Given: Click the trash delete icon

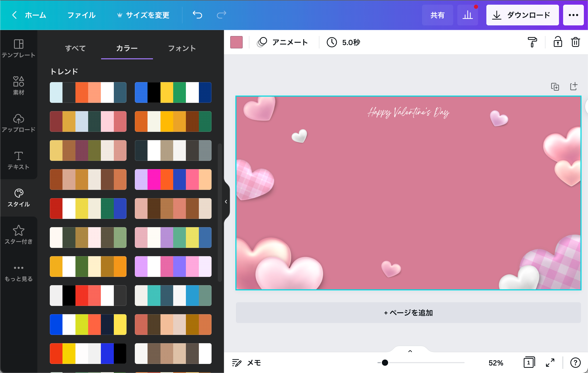Looking at the screenshot, I should pos(575,42).
